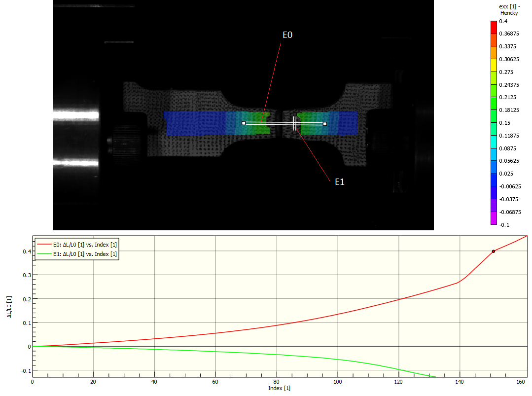The height and width of the screenshot is (396, 532).
Task: Click the 0.4 maximum value on color scale
Action: (503, 22)
